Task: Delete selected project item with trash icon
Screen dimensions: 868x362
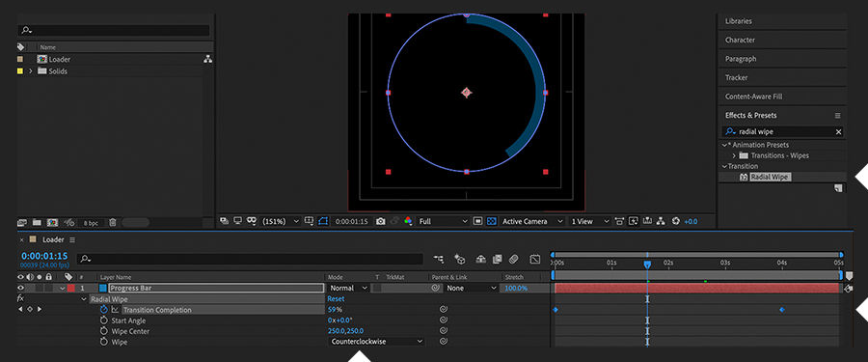Action: [113, 222]
